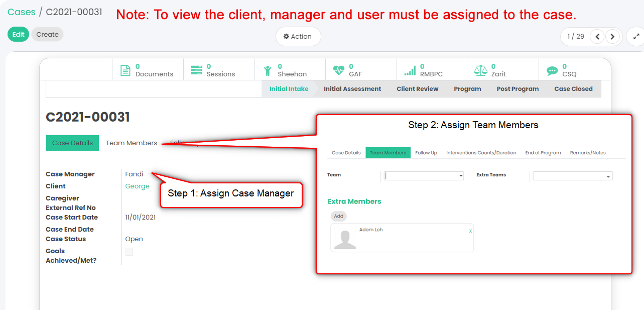
Task: Open the Documents stat button icon
Action: (125, 70)
